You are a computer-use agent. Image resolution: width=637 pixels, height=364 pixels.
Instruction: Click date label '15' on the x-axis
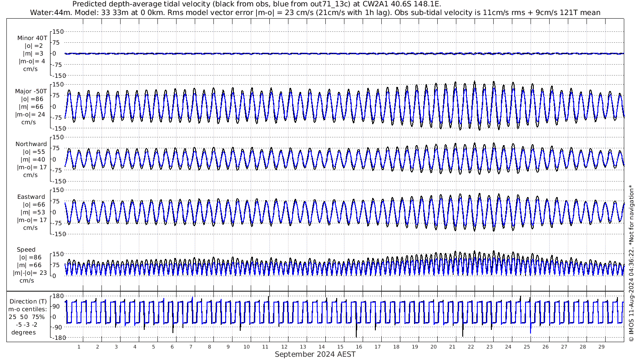click(340, 347)
